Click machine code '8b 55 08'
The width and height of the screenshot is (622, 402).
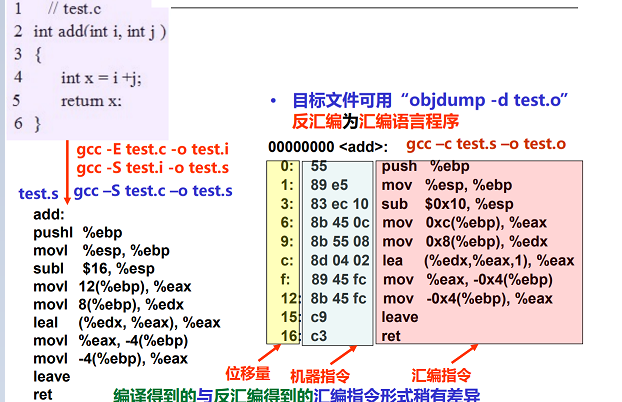[340, 242]
